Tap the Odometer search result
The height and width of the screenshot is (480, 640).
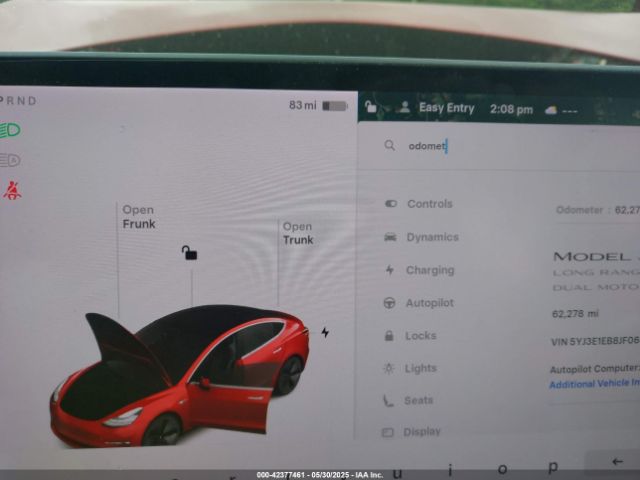pyautogui.click(x=598, y=210)
